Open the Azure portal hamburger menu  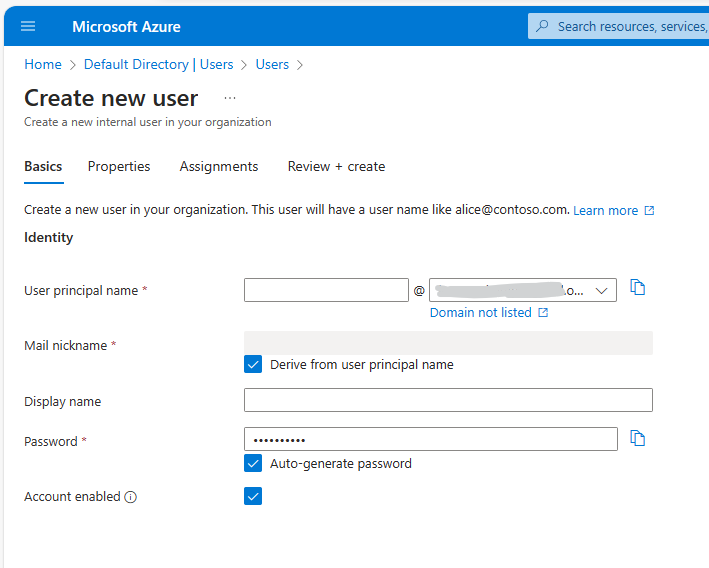click(x=28, y=26)
